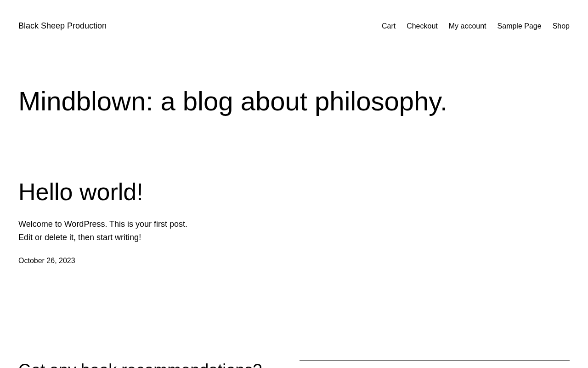The height and width of the screenshot is (368, 588).
Task: Open the My account page
Action: [467, 26]
